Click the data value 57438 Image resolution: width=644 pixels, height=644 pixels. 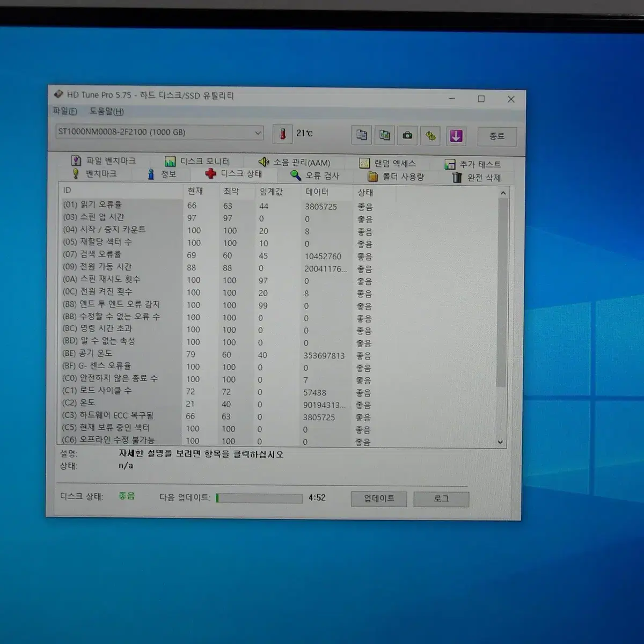click(x=314, y=392)
